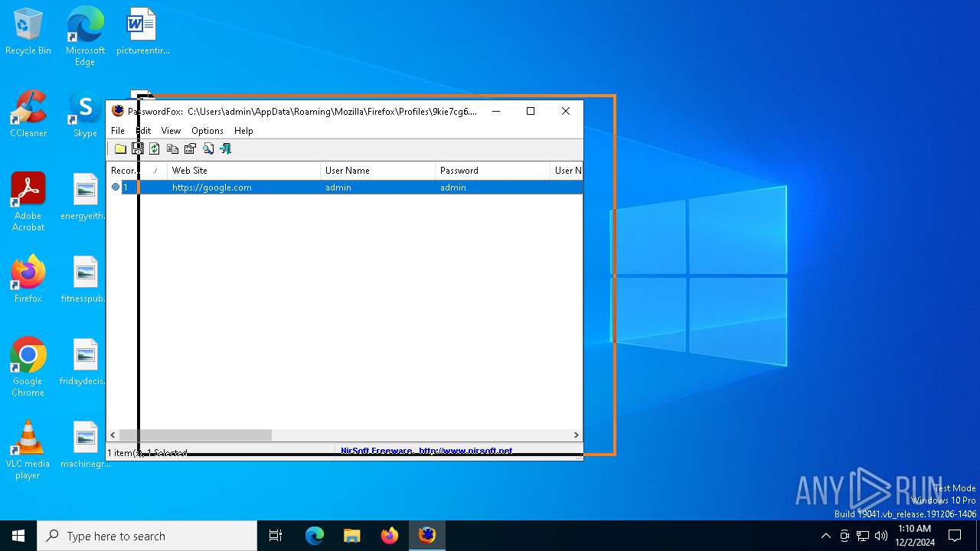This screenshot has width=980, height=551.
Task: Open the volume tray icon
Action: point(881,536)
